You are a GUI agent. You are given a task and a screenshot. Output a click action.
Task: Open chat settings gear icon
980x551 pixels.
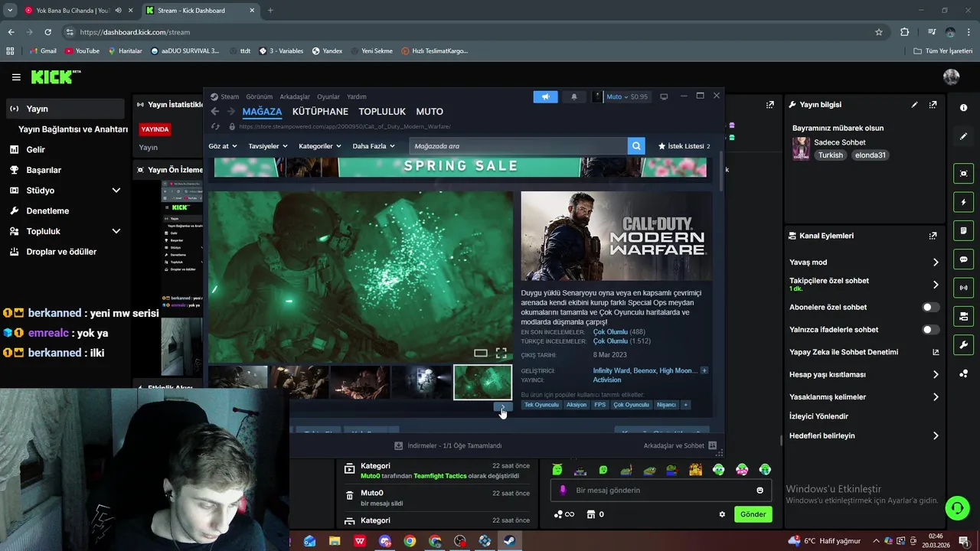tap(721, 514)
